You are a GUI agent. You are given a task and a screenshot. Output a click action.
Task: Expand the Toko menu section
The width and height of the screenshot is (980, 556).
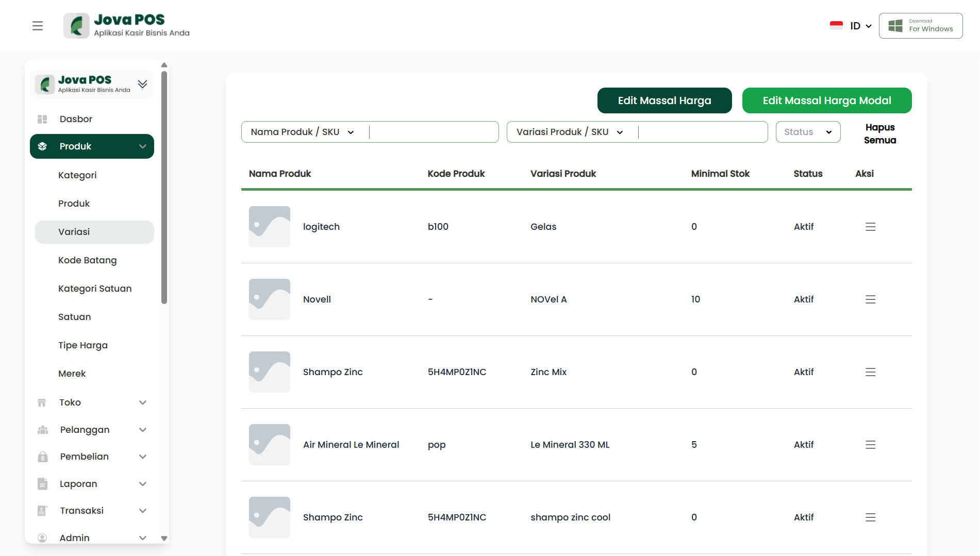pos(92,402)
